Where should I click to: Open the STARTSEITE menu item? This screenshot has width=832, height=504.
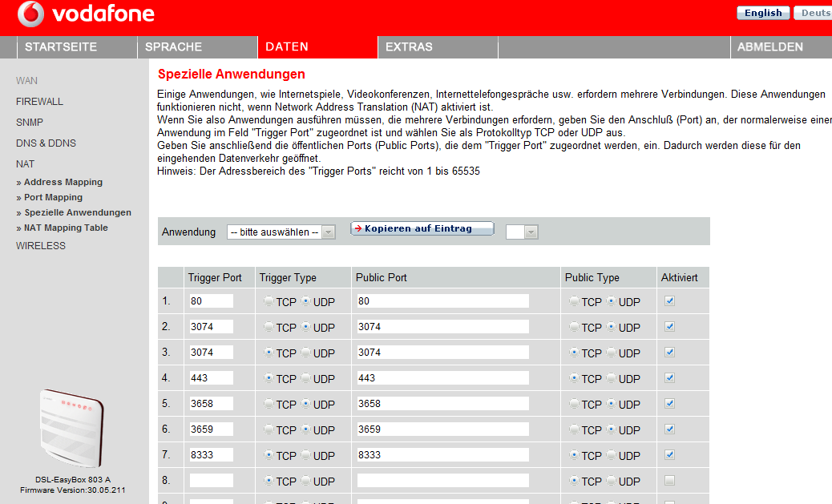point(61,47)
